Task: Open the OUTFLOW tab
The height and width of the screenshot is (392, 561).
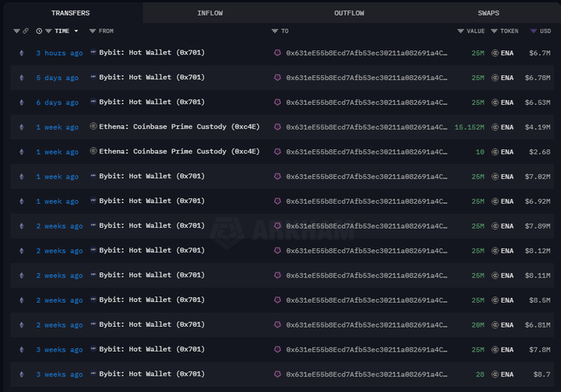Action: coord(349,13)
